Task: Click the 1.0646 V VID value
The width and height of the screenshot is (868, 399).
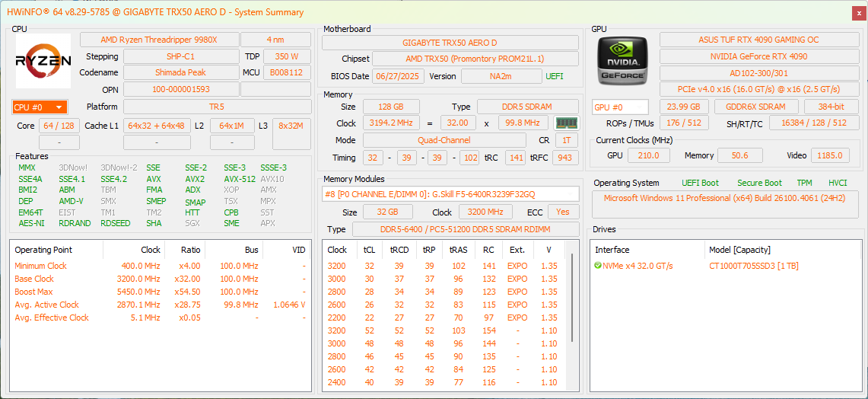Action: click(x=290, y=305)
